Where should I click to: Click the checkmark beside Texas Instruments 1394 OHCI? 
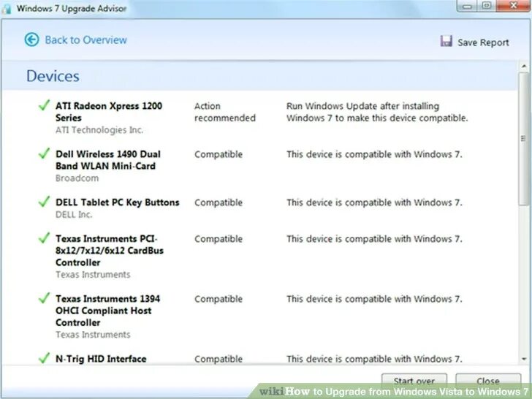tap(44, 298)
